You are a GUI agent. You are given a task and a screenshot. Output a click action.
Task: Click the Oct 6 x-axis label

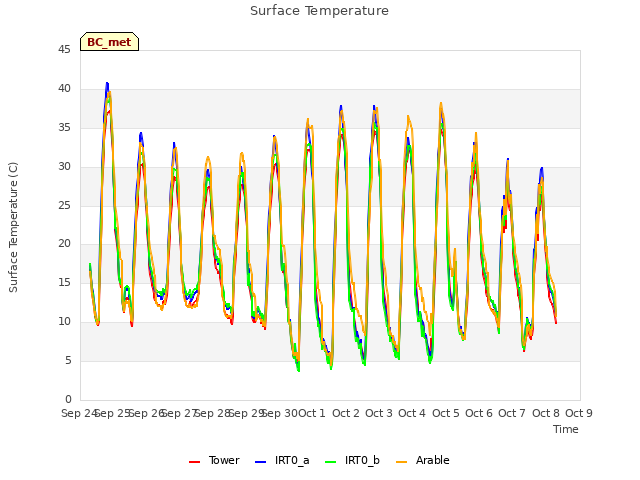tap(479, 413)
